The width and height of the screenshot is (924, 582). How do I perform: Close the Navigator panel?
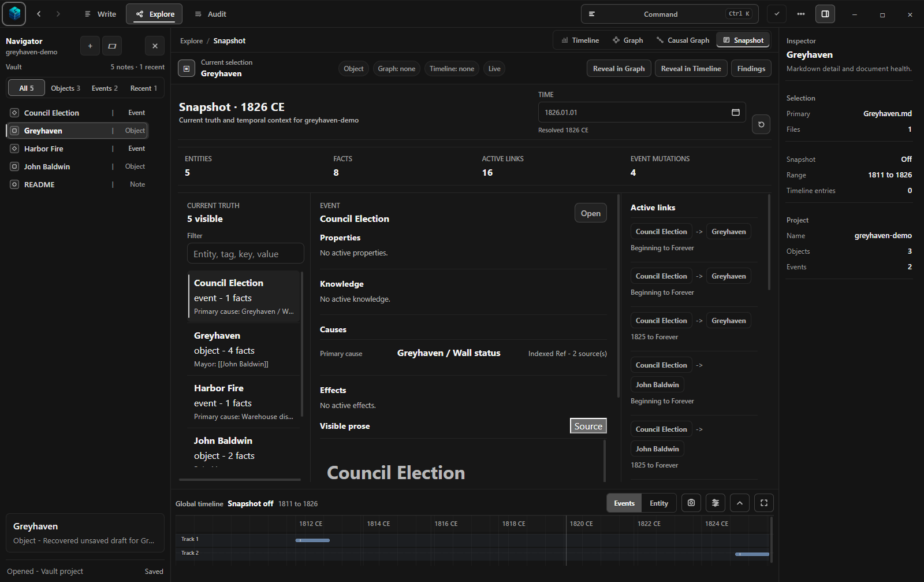pos(155,46)
